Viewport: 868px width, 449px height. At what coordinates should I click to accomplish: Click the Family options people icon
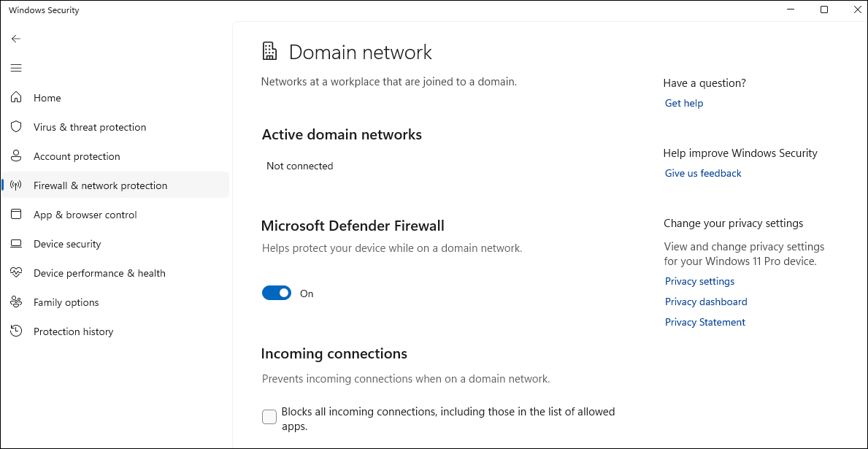tap(16, 302)
